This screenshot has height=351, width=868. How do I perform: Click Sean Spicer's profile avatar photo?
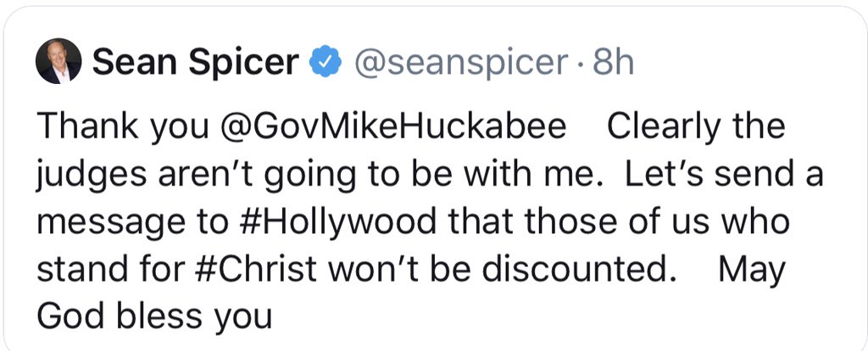point(58,62)
